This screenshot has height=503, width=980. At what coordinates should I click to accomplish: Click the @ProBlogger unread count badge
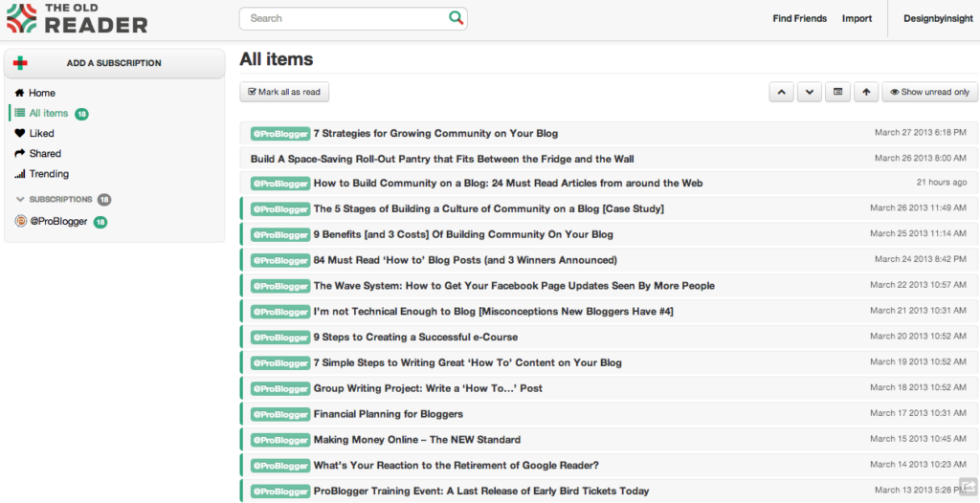(x=100, y=222)
